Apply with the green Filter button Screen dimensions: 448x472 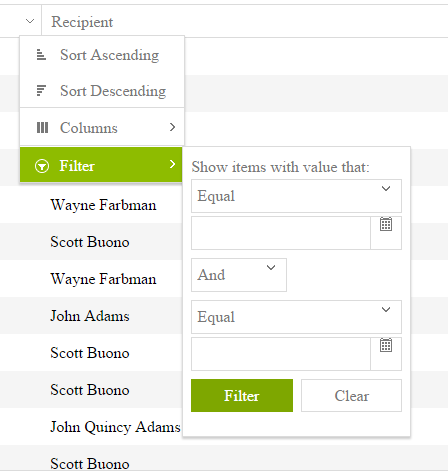click(x=242, y=395)
